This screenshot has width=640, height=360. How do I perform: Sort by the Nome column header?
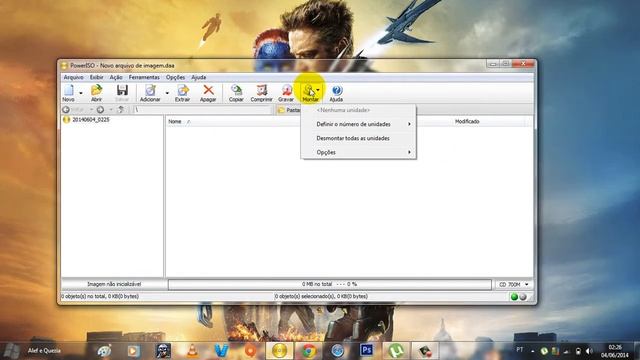175,122
